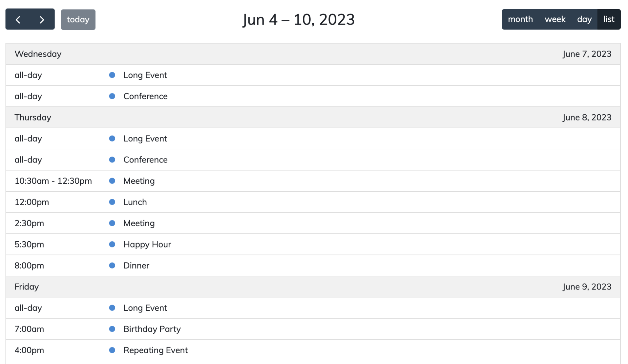The height and width of the screenshot is (364, 628).
Task: Click the today button
Action: click(78, 19)
